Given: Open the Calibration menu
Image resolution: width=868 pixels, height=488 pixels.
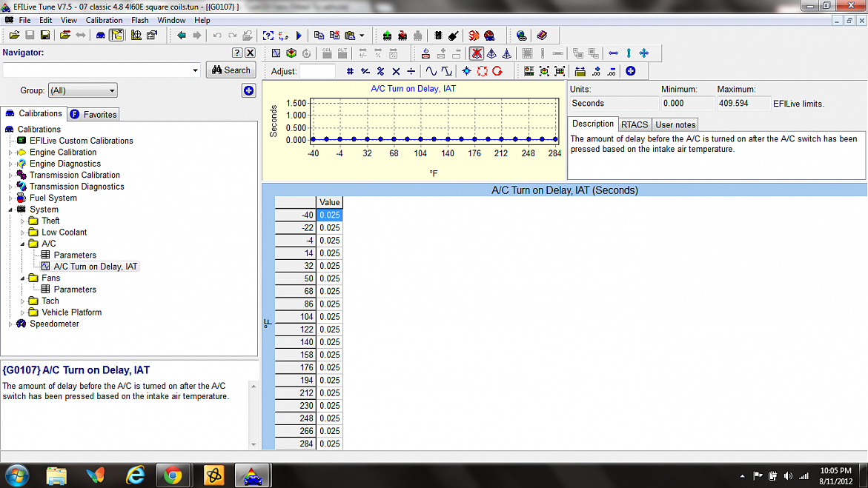Looking at the screenshot, I should coord(104,20).
